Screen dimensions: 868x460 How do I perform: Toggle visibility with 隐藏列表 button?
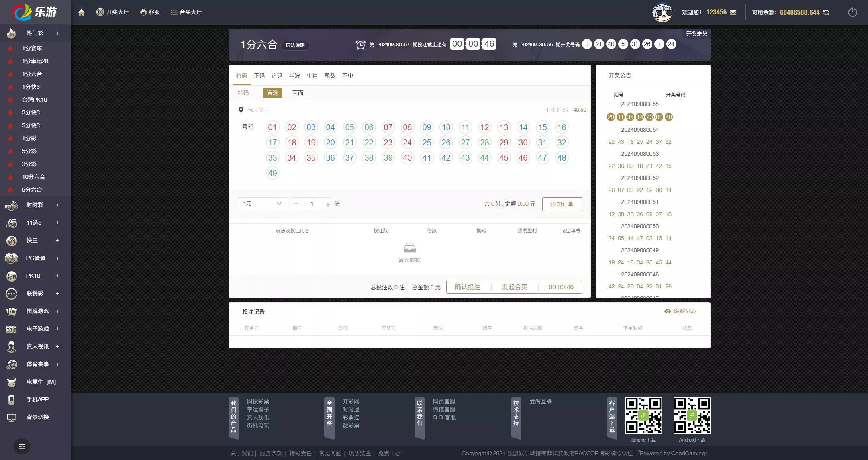pos(680,311)
